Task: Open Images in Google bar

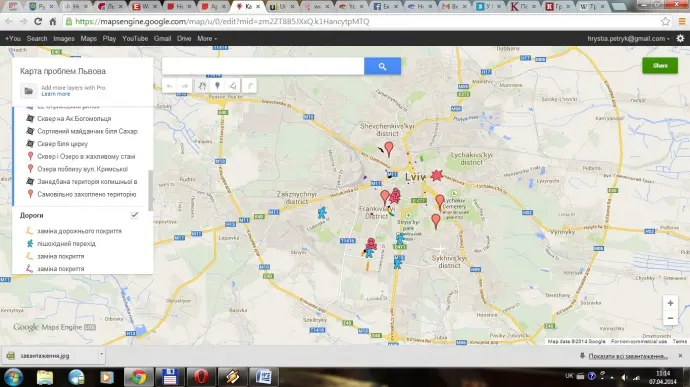Action: [64, 38]
